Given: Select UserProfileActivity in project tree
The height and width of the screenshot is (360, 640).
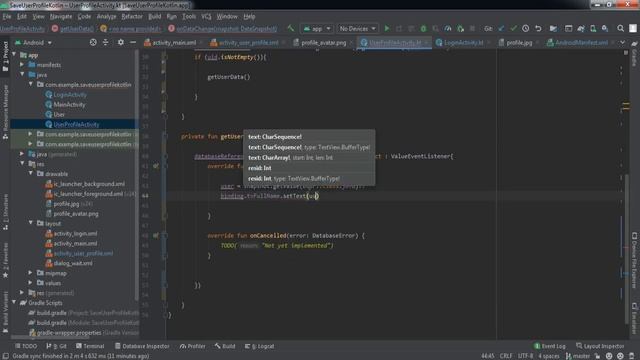Looking at the screenshot, I should point(76,124).
